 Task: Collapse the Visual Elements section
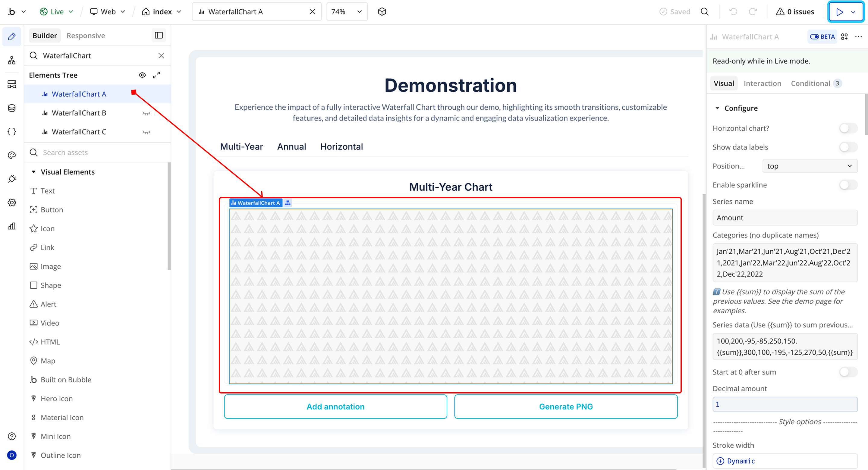34,172
